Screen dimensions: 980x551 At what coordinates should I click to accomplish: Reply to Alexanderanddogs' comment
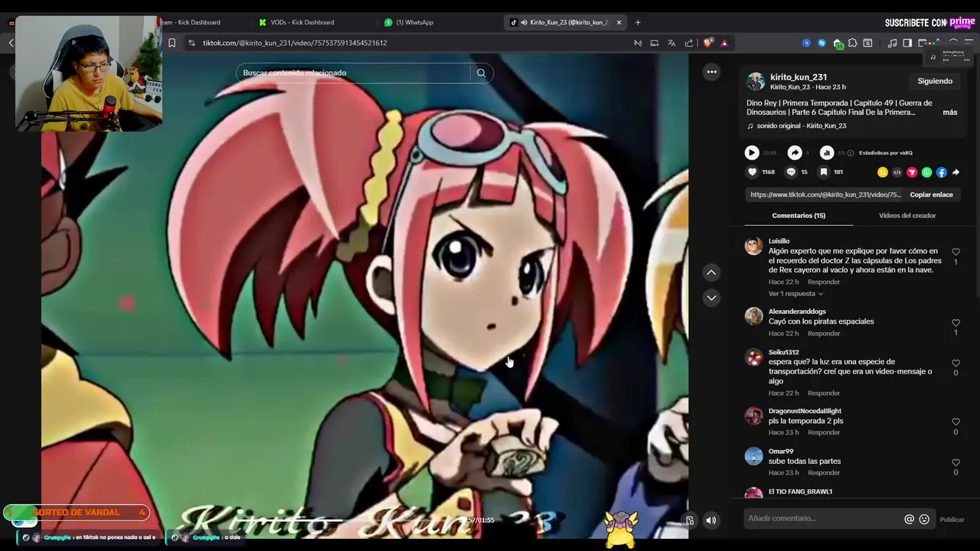(824, 334)
